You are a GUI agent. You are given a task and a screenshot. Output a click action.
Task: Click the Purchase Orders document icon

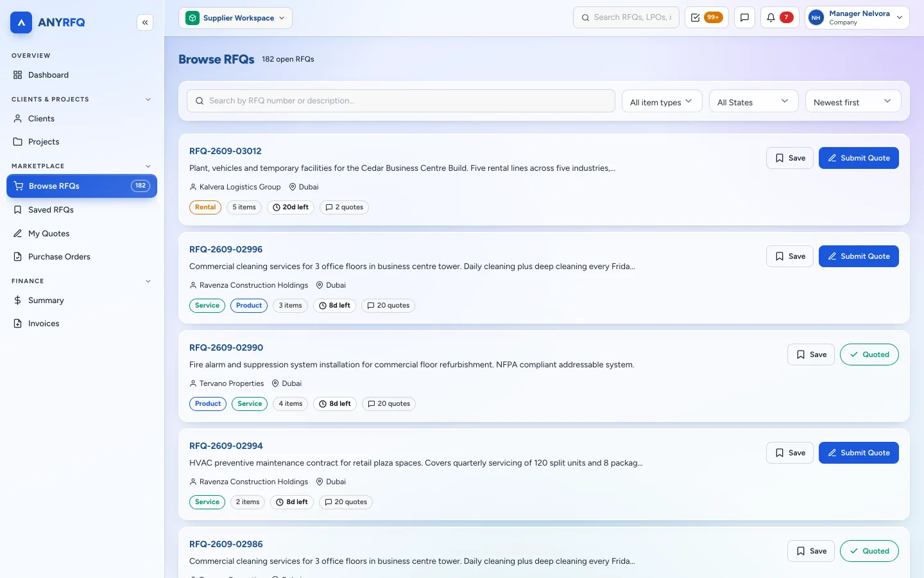tap(18, 257)
